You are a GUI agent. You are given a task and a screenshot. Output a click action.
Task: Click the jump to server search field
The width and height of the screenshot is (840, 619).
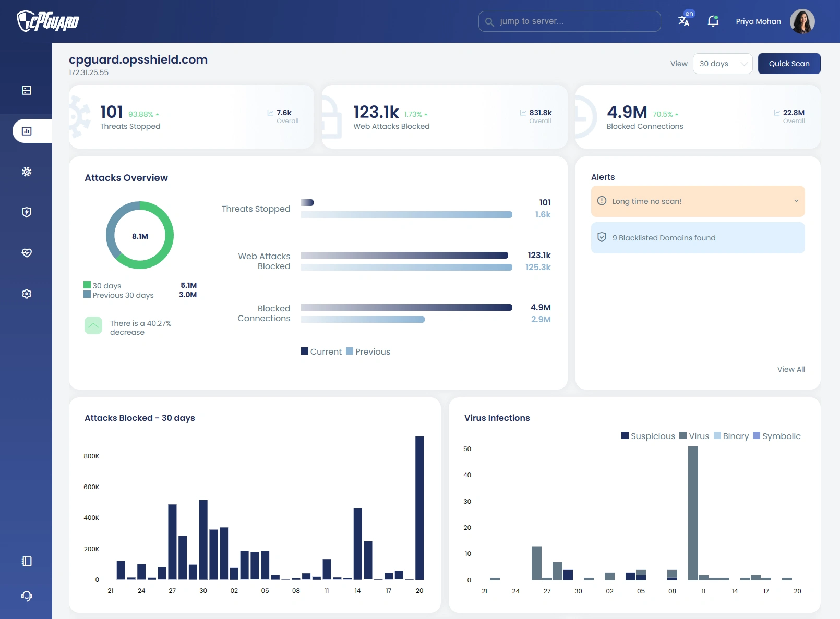tap(569, 21)
